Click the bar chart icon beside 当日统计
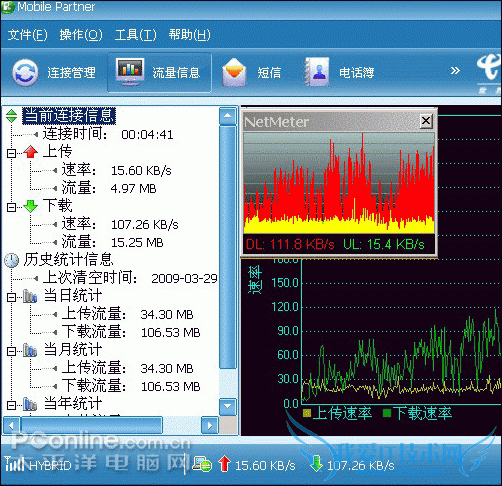502x486 pixels. [x=30, y=296]
